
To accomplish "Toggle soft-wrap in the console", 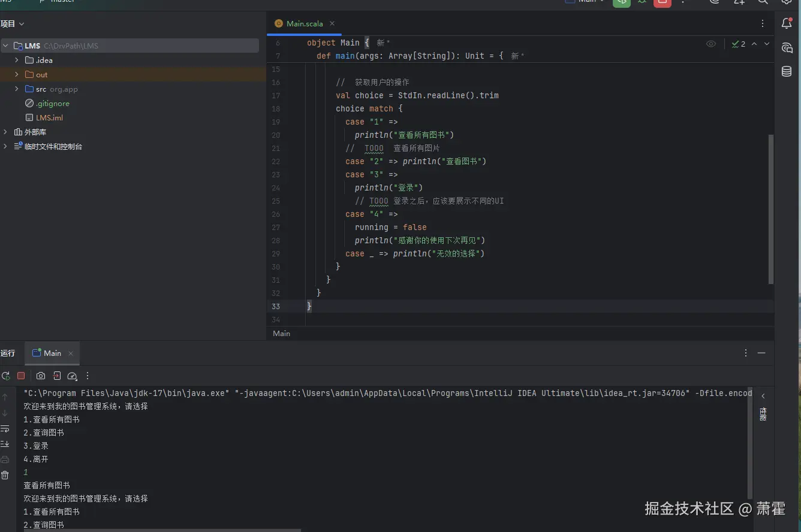I will [5, 428].
